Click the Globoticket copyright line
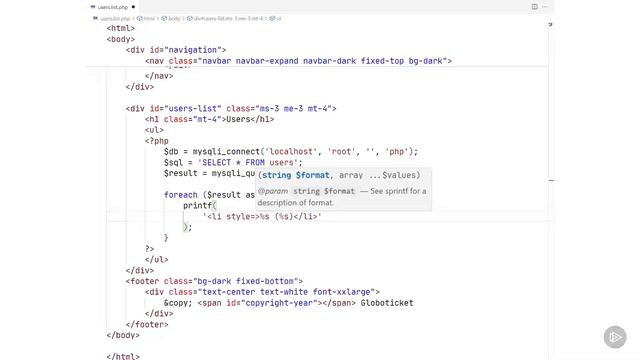This screenshot has width=640, height=360. pos(289,303)
